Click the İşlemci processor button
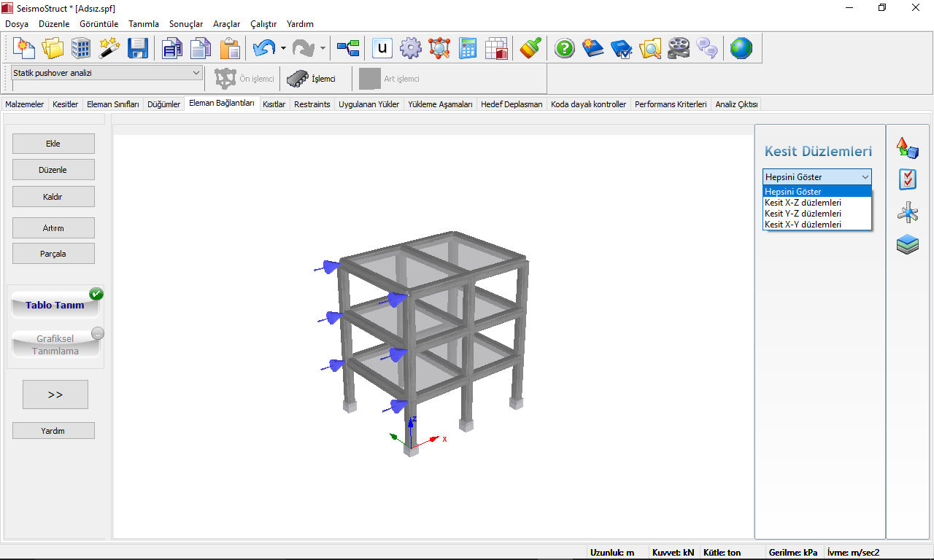The width and height of the screenshot is (934, 560). 312,79
